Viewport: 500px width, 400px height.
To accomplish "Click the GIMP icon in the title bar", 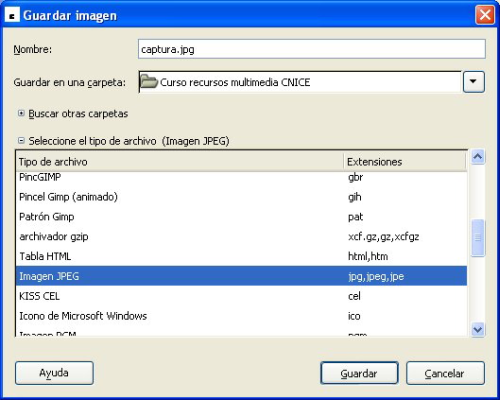I will 12,15.
